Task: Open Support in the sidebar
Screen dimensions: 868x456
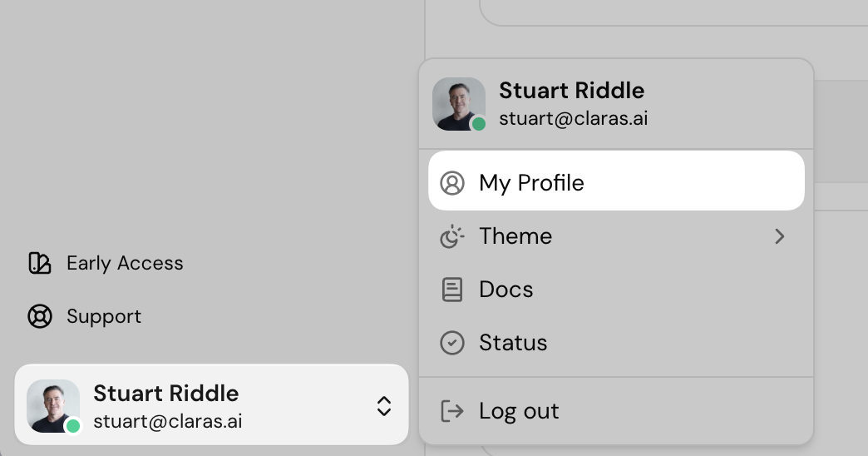Action: click(84, 316)
